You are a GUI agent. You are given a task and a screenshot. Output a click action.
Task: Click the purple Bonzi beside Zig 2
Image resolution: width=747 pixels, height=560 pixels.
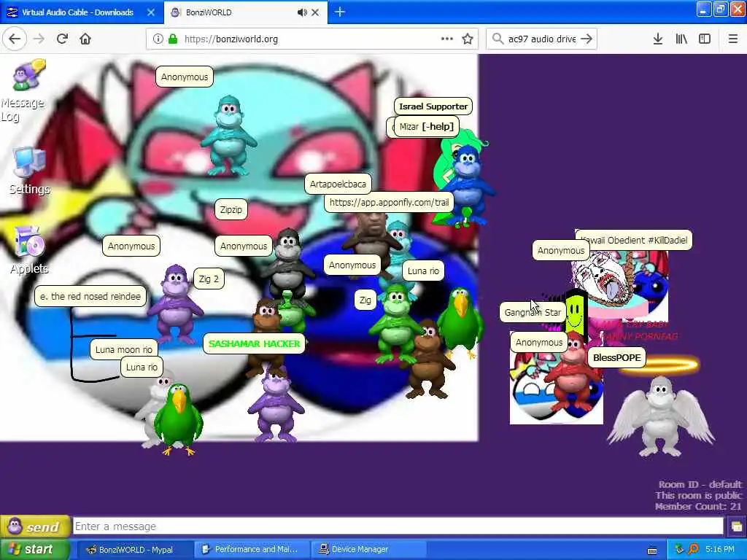(175, 304)
